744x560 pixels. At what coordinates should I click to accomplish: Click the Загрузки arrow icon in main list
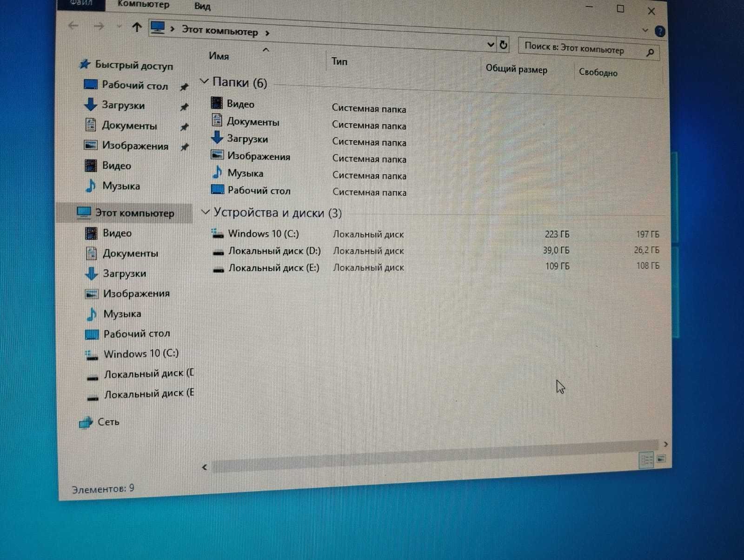[217, 137]
